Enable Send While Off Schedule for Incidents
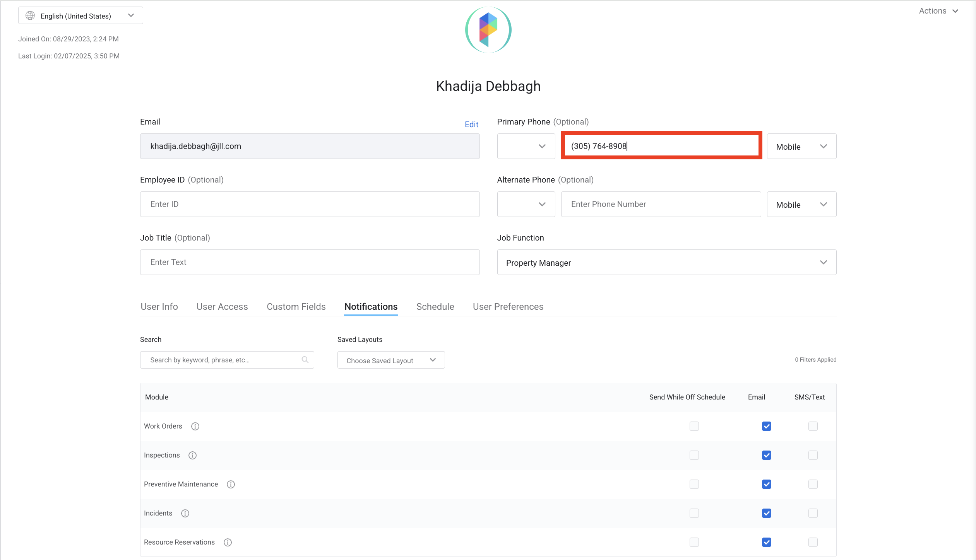Screen dimensions: 976x560 (x=694, y=513)
